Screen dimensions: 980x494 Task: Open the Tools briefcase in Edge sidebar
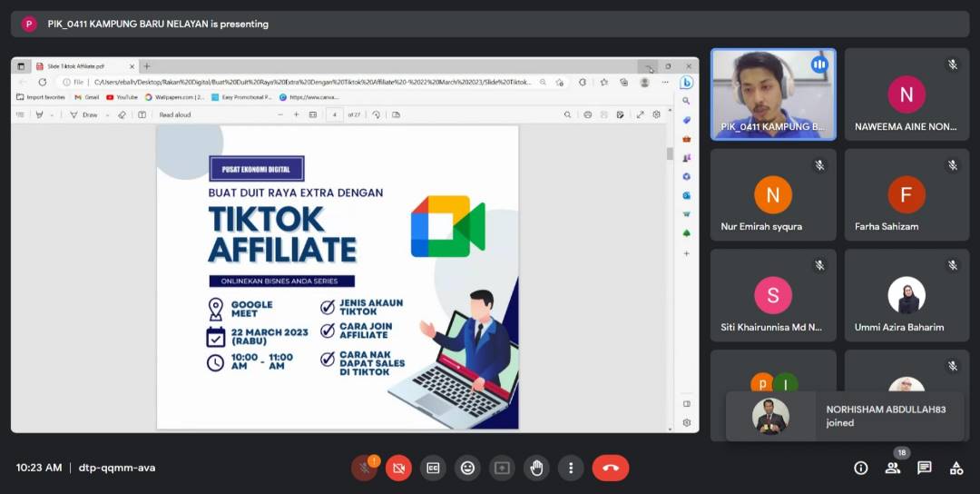tap(686, 139)
